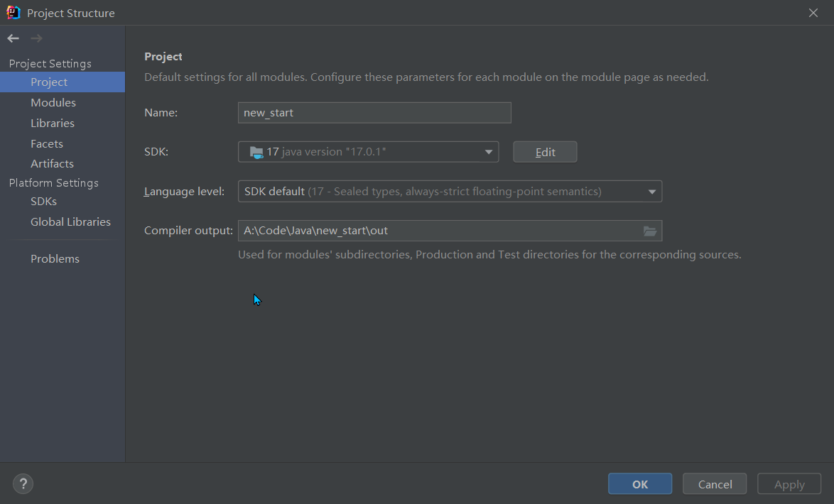Click the browse folder icon for compiler output
Image resolution: width=834 pixels, height=504 pixels.
[x=649, y=231]
